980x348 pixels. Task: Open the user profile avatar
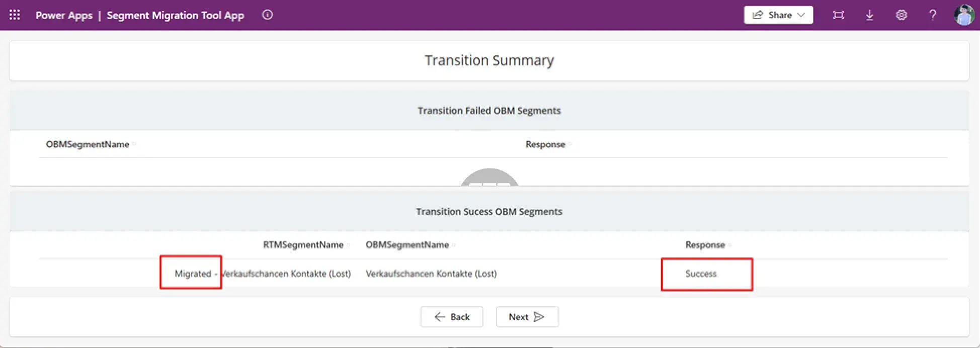click(x=964, y=15)
